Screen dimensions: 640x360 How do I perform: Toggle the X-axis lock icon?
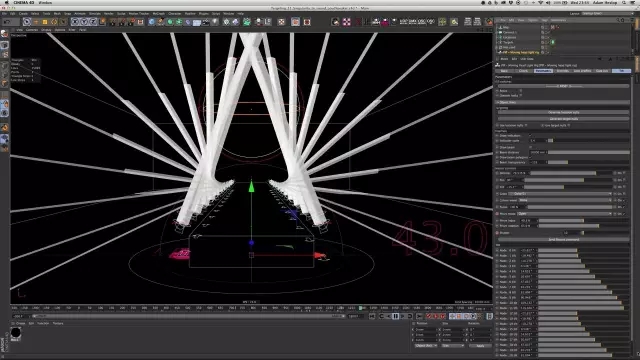pyautogui.click(x=75, y=22)
